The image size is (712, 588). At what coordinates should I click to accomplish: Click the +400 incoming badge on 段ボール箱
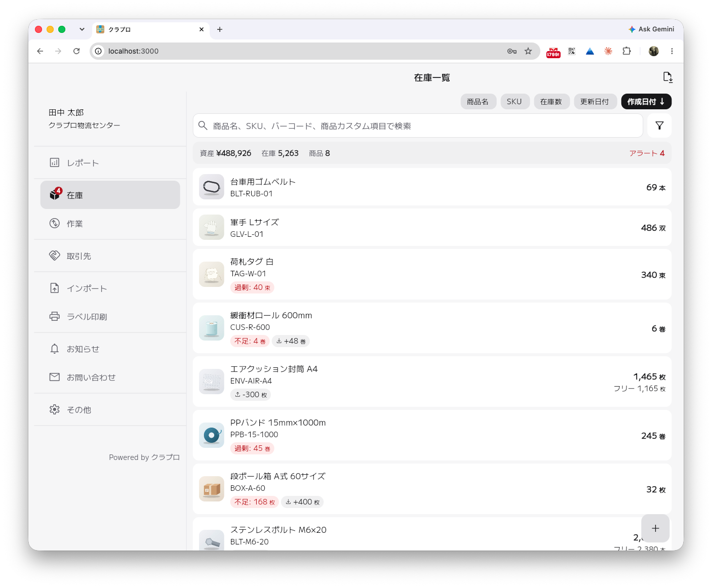coord(302,502)
